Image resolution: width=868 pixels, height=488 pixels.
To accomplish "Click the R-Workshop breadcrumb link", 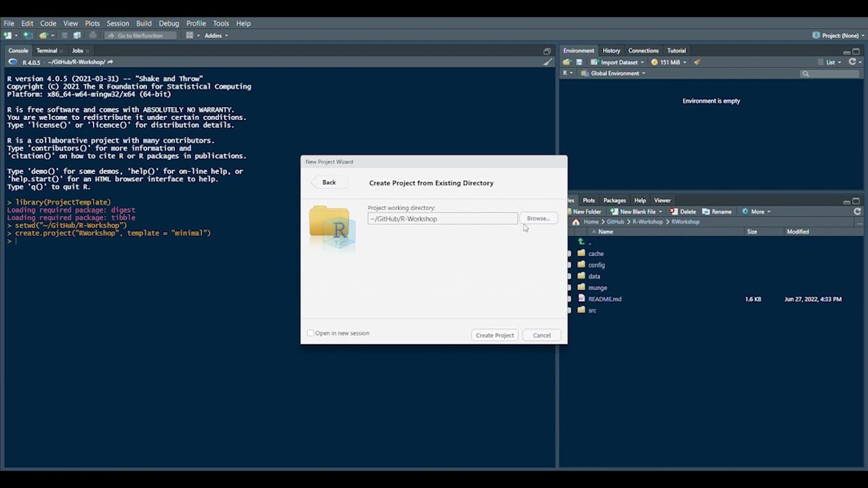I will [x=648, y=222].
